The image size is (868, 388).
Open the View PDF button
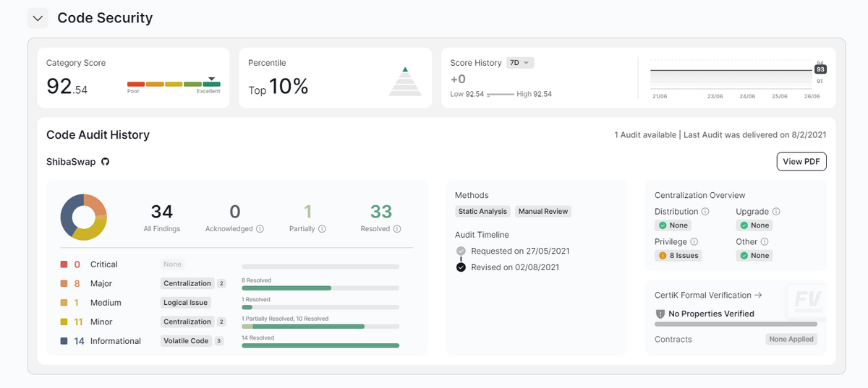(x=801, y=161)
